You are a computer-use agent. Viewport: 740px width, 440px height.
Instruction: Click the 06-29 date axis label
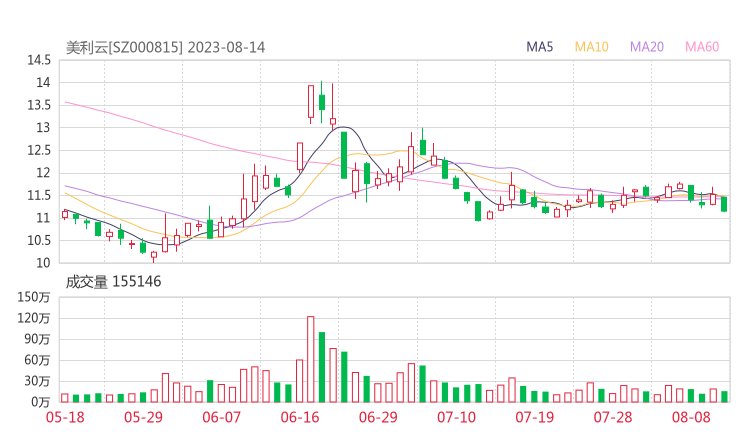click(378, 417)
